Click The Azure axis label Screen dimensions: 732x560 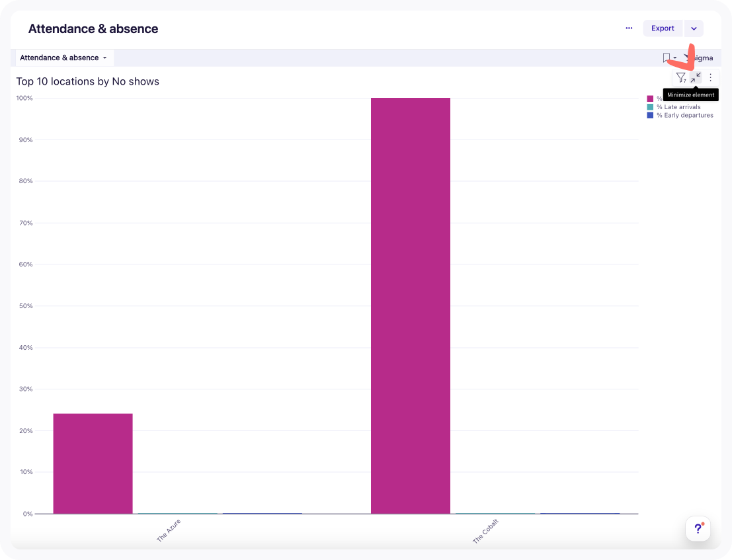click(169, 530)
